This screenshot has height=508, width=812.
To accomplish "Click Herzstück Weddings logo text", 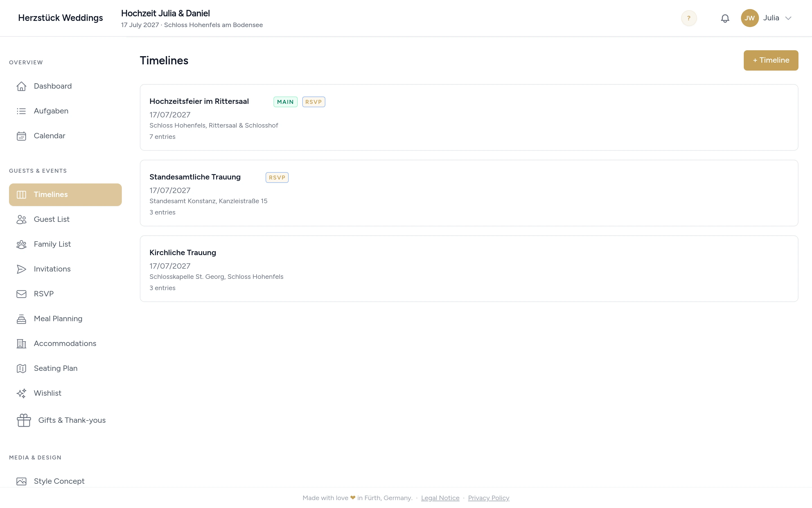I will point(60,18).
